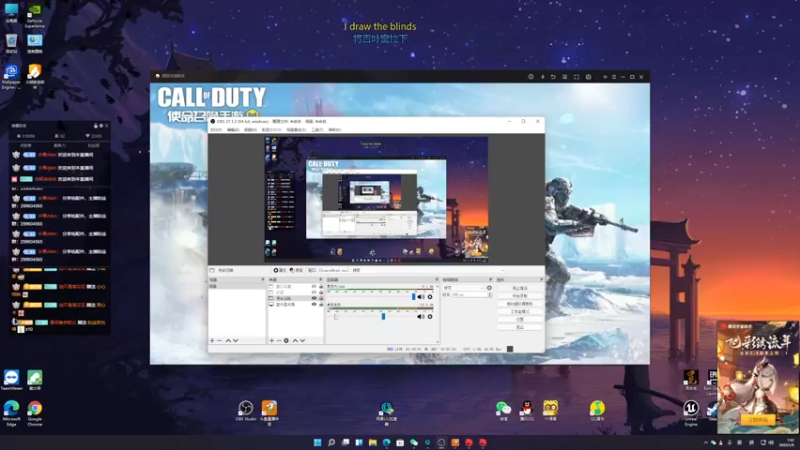Open Windows Start button on taskbar

[317, 442]
